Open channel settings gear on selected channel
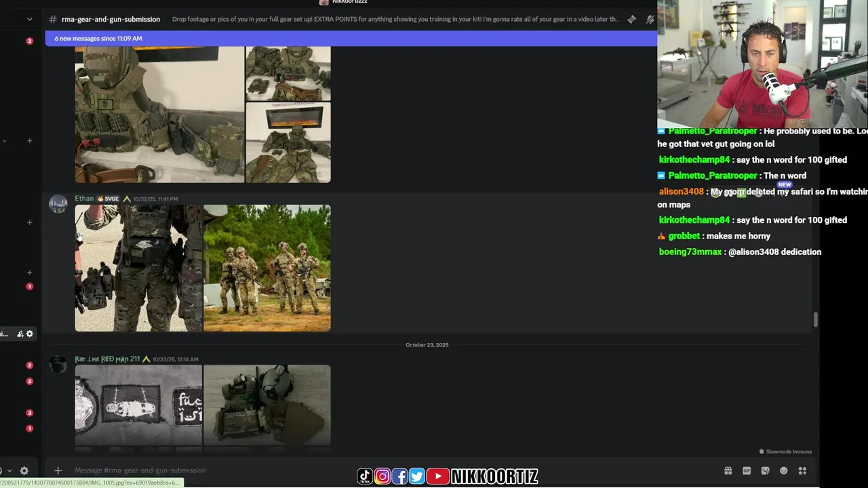The height and width of the screenshot is (488, 868). coord(29,333)
